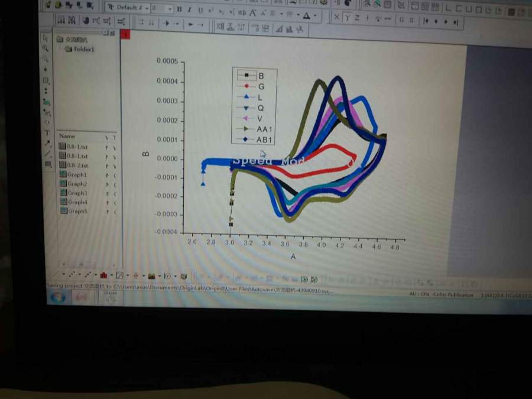Click legend entry AA1
The image size is (532, 399).
254,129
